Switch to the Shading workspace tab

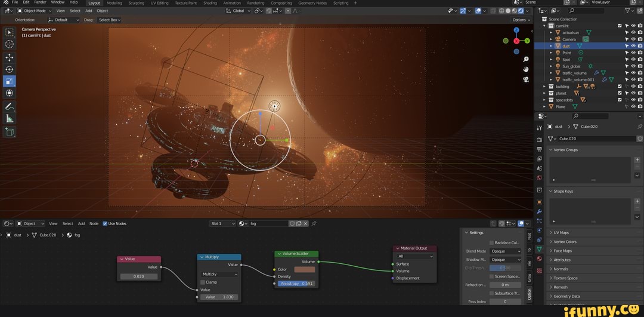click(210, 3)
